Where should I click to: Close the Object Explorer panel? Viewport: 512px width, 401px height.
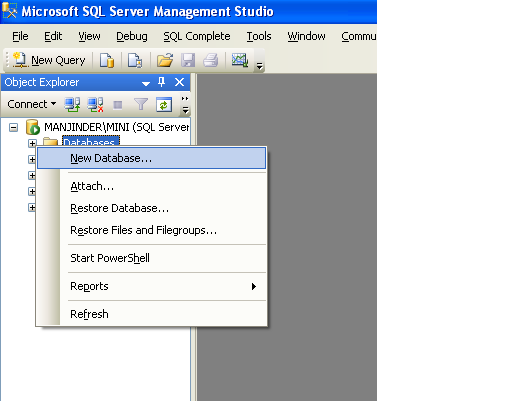179,82
